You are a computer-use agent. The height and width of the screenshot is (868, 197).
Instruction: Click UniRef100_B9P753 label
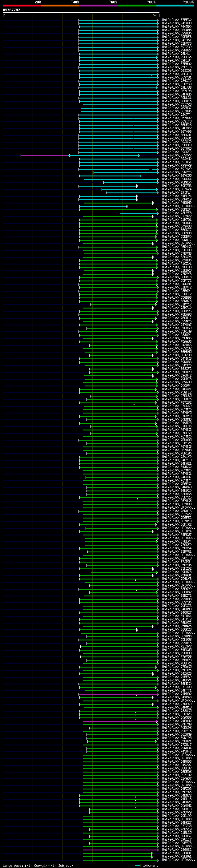[177, 186]
